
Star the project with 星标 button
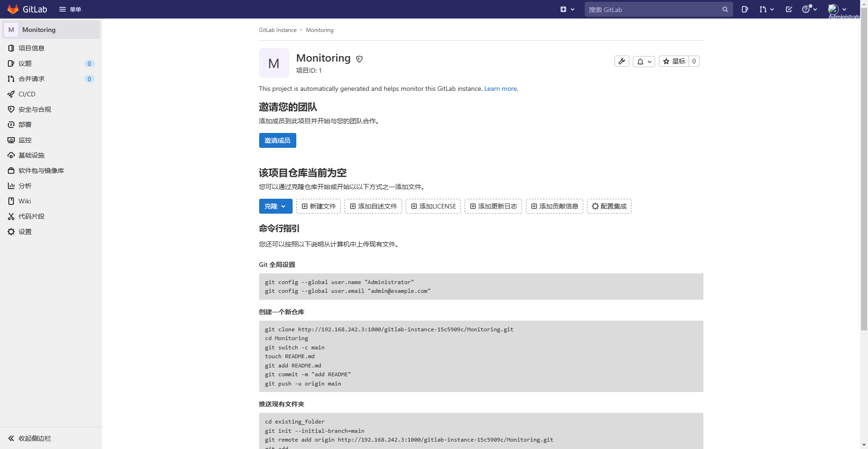[674, 61]
